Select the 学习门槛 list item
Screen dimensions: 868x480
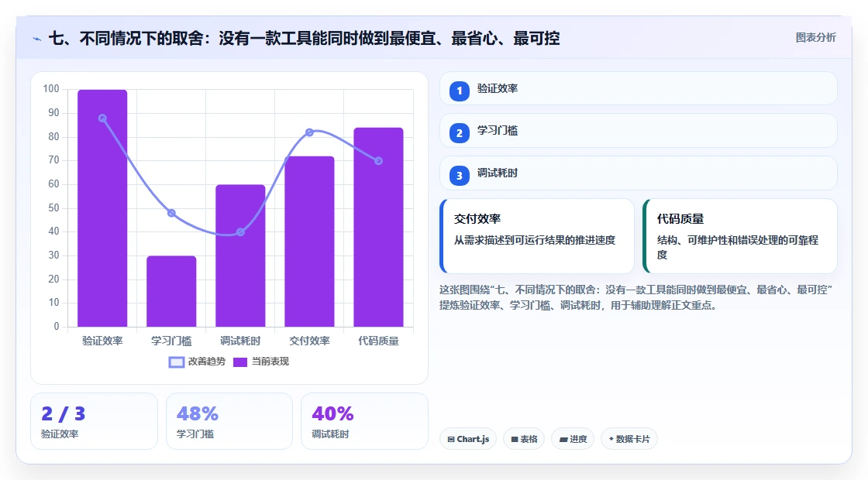pyautogui.click(x=639, y=131)
